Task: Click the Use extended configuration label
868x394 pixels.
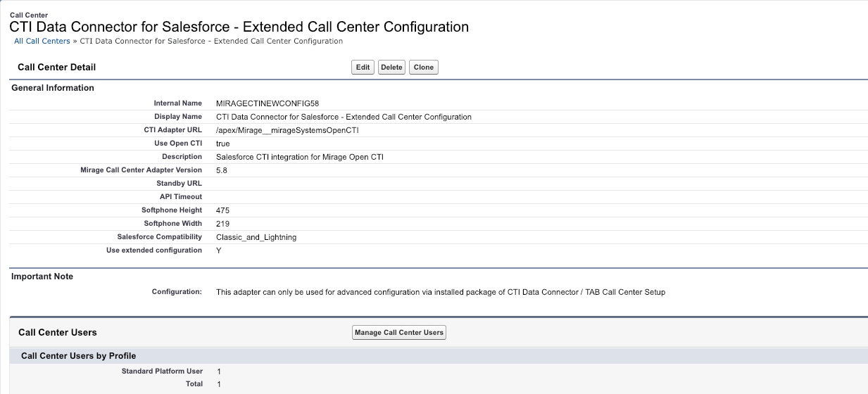Action: pyautogui.click(x=154, y=250)
